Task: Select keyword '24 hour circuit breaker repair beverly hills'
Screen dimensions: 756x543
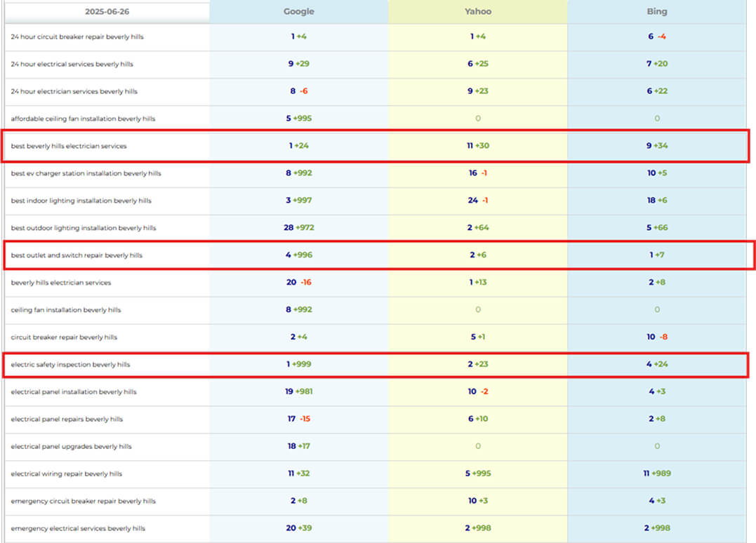Action: tap(77, 36)
